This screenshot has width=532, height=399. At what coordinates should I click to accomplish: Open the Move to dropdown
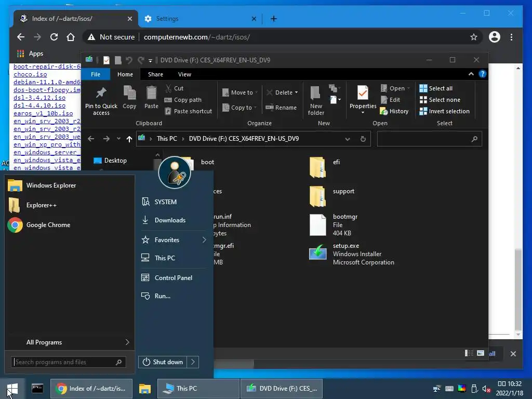pyautogui.click(x=240, y=92)
